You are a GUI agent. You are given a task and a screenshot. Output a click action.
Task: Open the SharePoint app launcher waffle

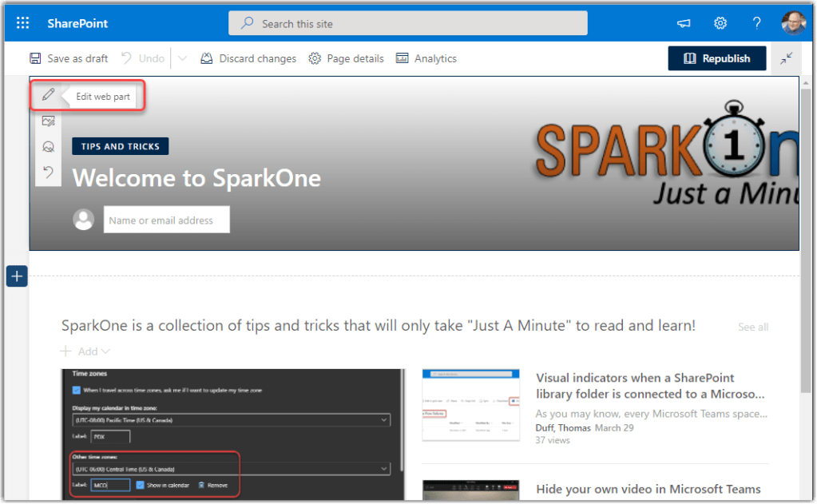[22, 23]
